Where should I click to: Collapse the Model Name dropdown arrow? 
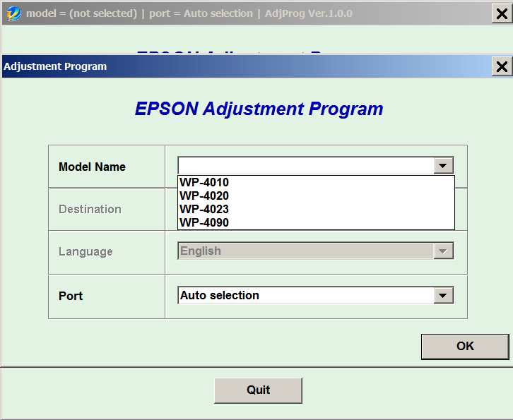tap(443, 166)
